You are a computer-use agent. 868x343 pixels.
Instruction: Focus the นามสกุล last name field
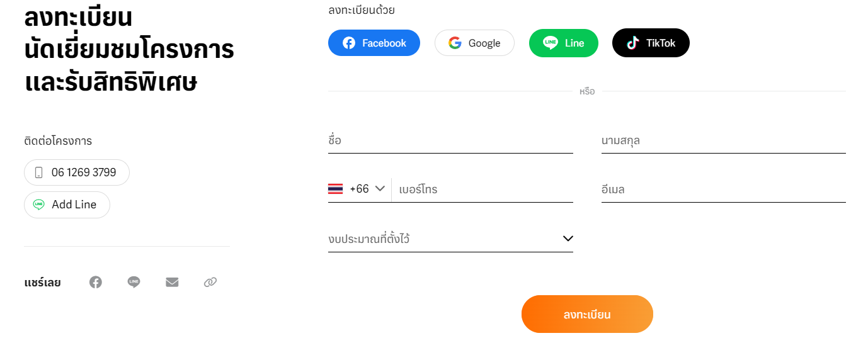click(723, 140)
